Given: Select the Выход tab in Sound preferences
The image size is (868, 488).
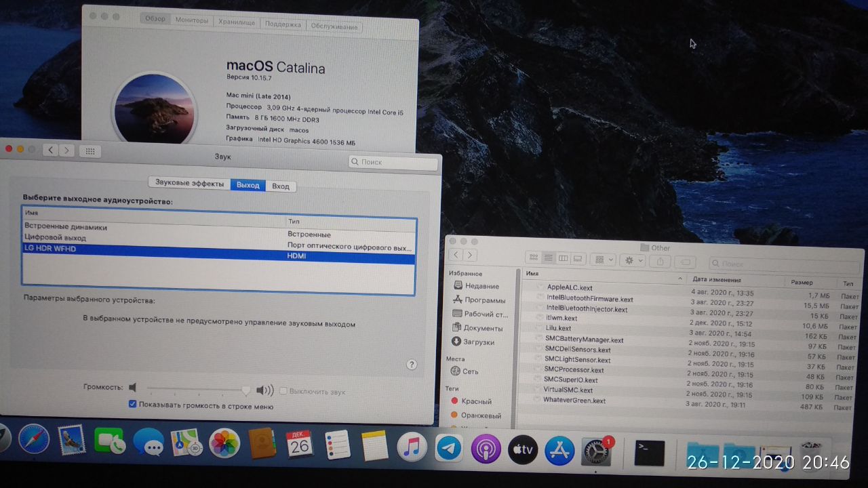Looking at the screenshot, I should (x=248, y=185).
